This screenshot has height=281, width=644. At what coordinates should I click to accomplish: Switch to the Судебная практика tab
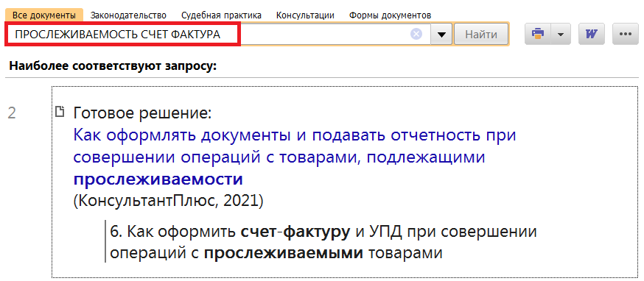(x=221, y=15)
